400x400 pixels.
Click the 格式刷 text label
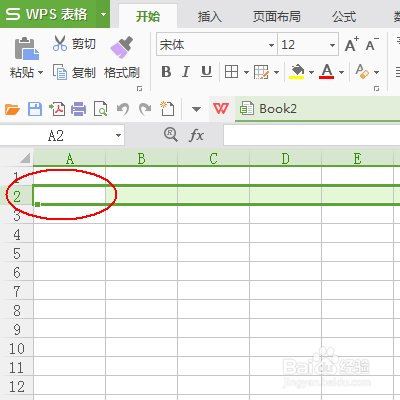coord(121,73)
